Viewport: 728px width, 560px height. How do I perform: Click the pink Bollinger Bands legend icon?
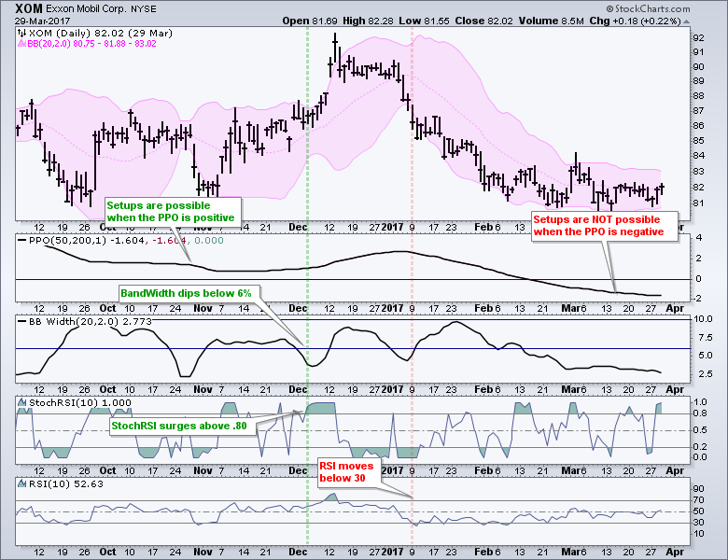click(x=21, y=44)
